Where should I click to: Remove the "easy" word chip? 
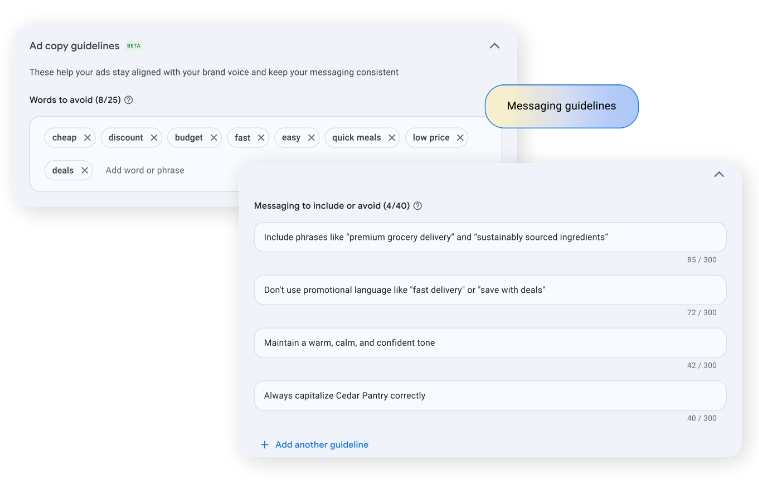pyautogui.click(x=311, y=138)
